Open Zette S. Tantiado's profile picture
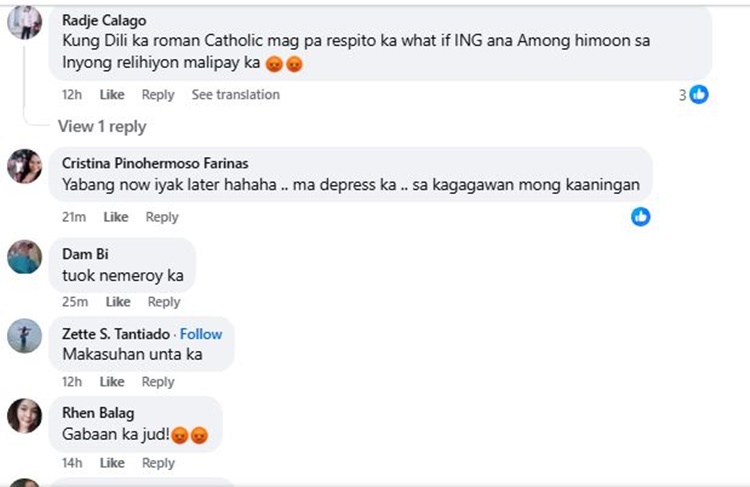Screen dimensions: 750x487 tap(24, 336)
